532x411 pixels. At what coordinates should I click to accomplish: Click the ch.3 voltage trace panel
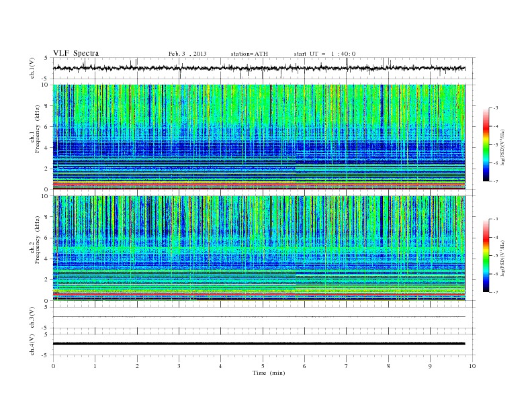tap(264, 318)
